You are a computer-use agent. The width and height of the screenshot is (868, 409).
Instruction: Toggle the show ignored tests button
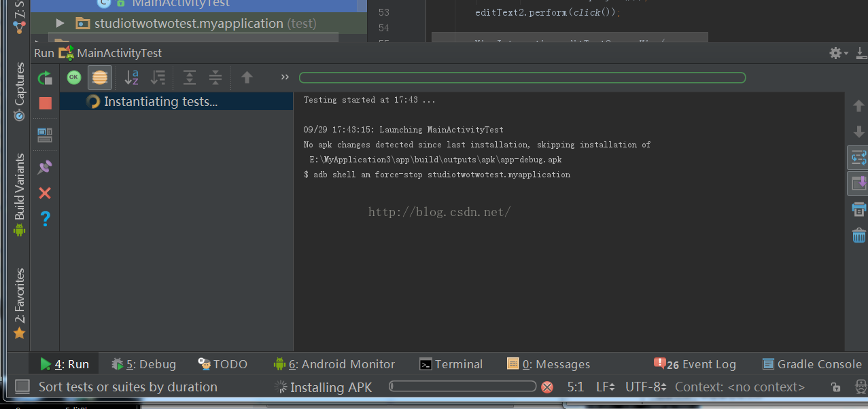pyautogui.click(x=100, y=77)
